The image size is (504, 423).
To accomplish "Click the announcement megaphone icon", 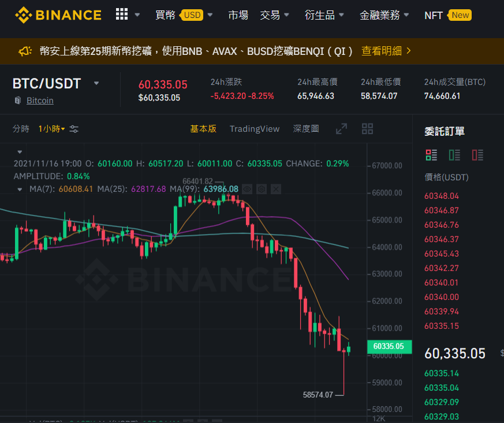I will [x=25, y=51].
